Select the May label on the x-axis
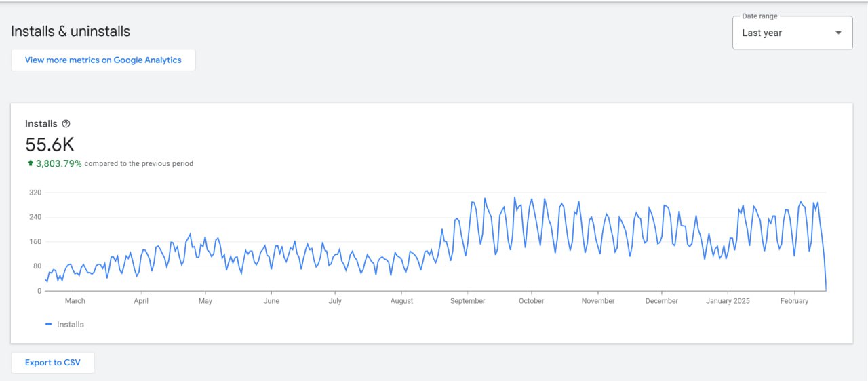Viewport: 868px width, 381px height. [205, 301]
